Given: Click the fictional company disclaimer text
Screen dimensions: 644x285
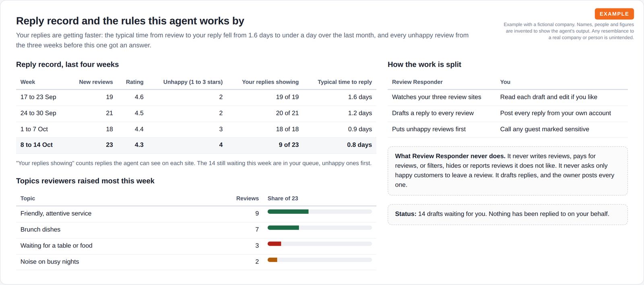Looking at the screenshot, I should (568, 31).
